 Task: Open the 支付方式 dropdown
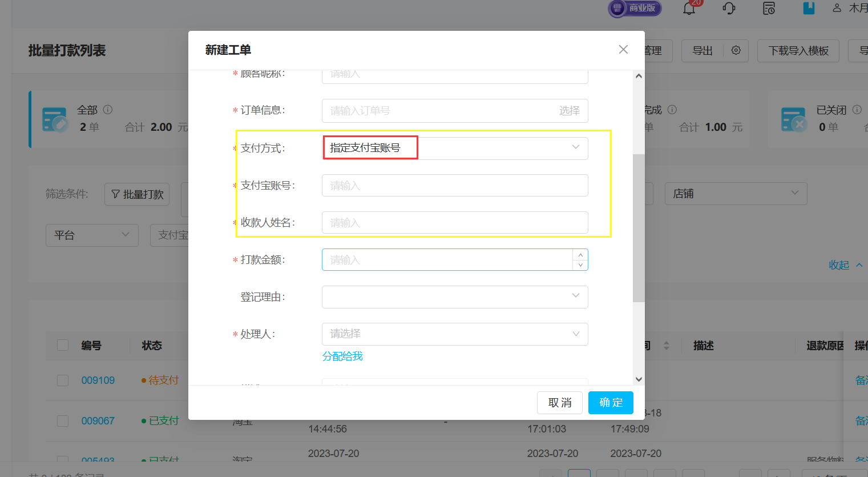(455, 148)
